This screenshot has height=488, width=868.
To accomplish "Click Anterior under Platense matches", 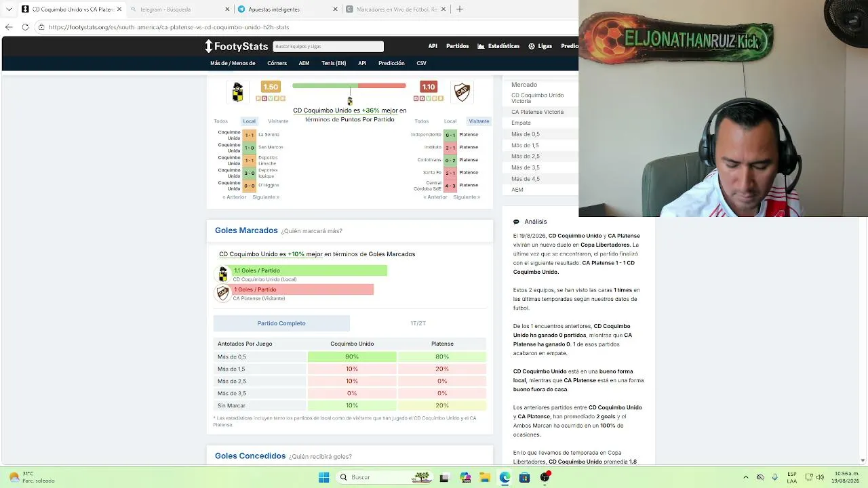I will [x=435, y=197].
